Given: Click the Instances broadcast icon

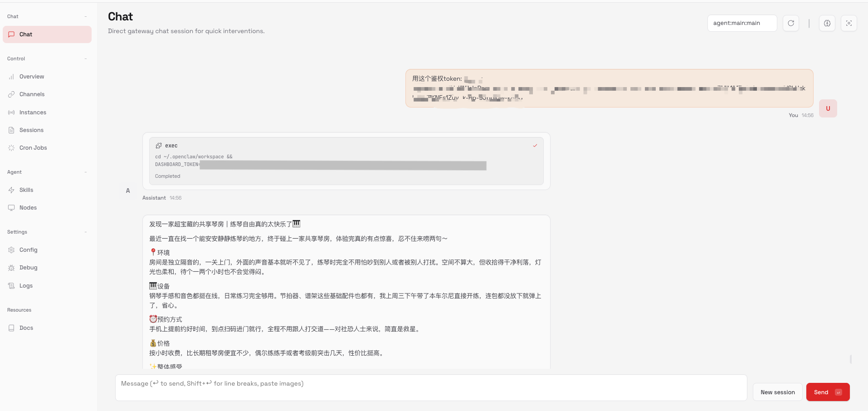Looking at the screenshot, I should click(11, 113).
